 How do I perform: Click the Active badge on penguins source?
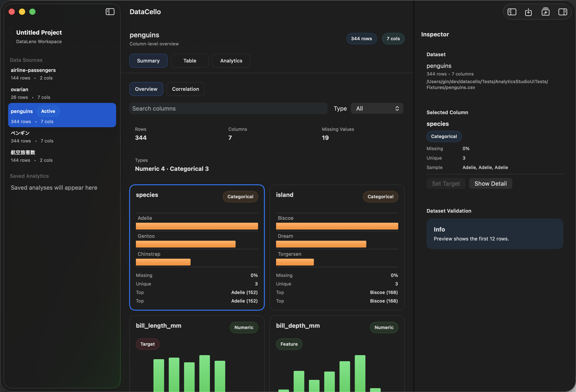point(48,111)
